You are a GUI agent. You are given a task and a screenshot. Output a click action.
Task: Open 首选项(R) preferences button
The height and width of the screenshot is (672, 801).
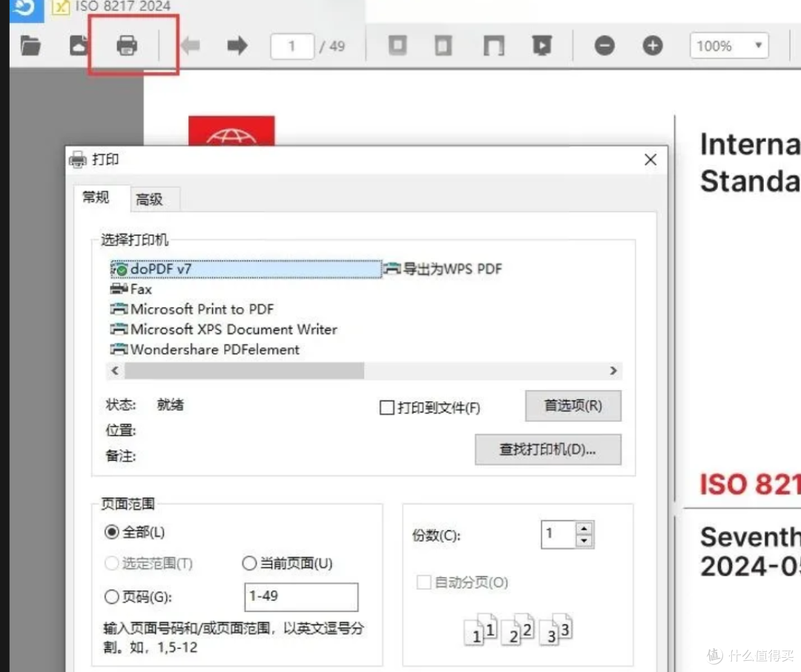click(x=573, y=406)
